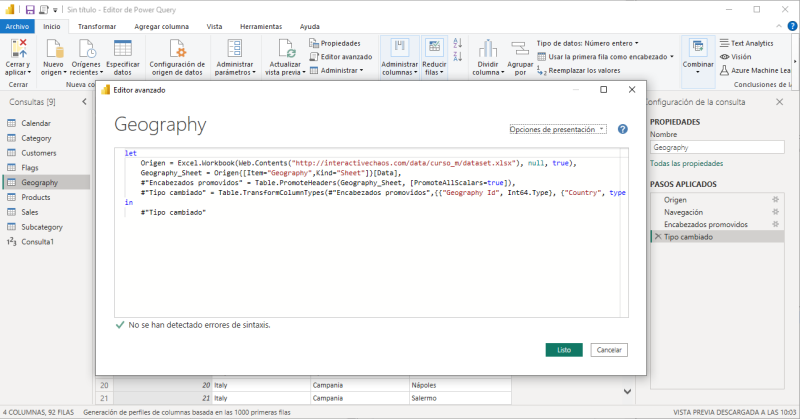The image size is (800, 419).
Task: Collapse the Consultas pane
Action: (x=84, y=102)
